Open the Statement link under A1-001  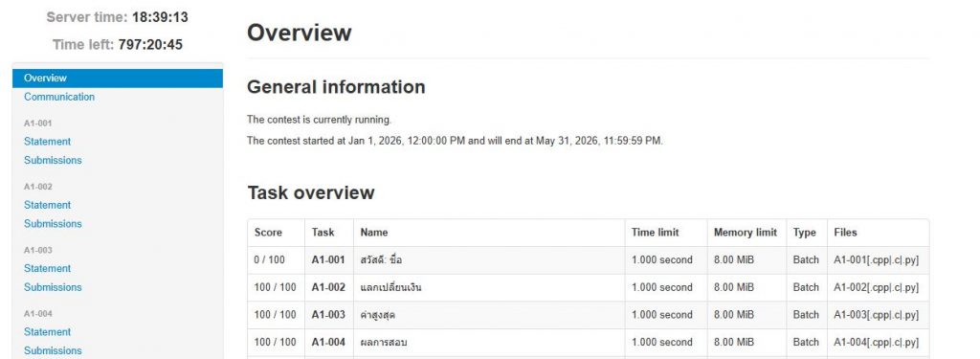coord(48,142)
